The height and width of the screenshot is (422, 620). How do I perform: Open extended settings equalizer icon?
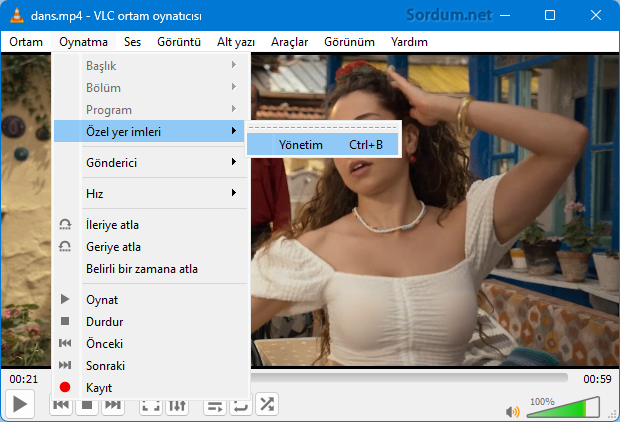177,405
